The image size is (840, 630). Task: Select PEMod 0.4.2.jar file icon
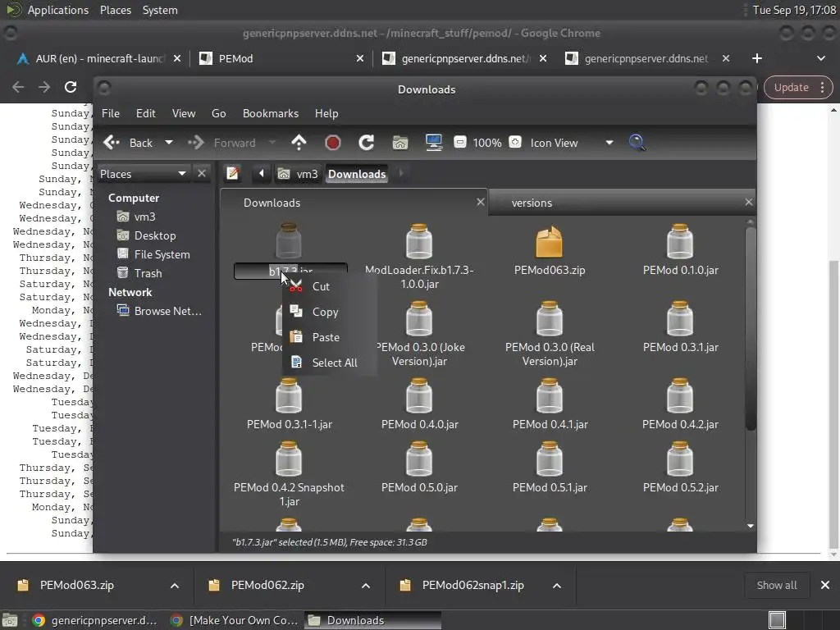tap(680, 396)
